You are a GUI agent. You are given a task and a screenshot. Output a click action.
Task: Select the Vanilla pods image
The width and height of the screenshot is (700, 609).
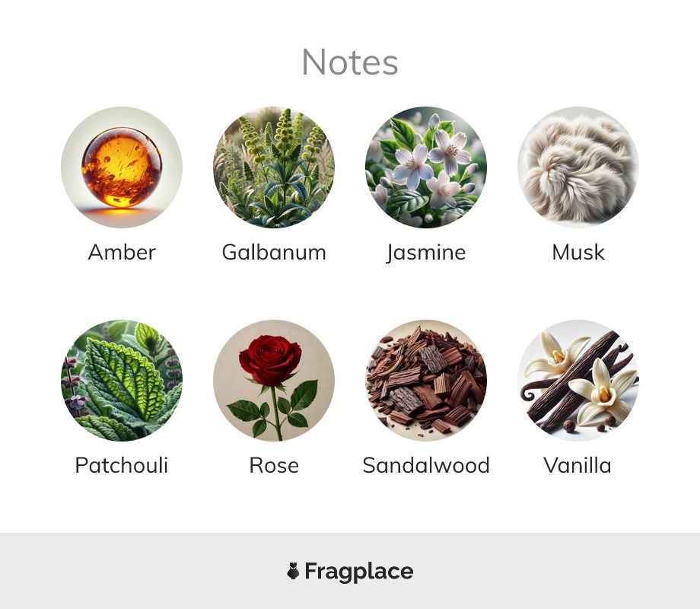[x=578, y=380]
